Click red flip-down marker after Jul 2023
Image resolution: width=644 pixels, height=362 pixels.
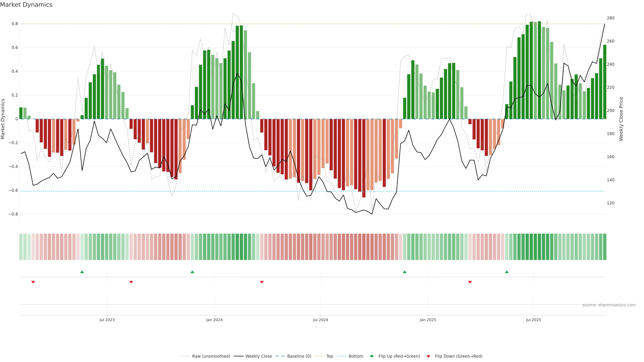coord(131,282)
